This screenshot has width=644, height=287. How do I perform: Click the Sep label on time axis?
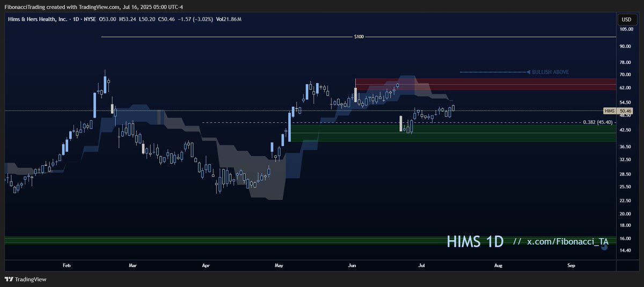(571, 266)
